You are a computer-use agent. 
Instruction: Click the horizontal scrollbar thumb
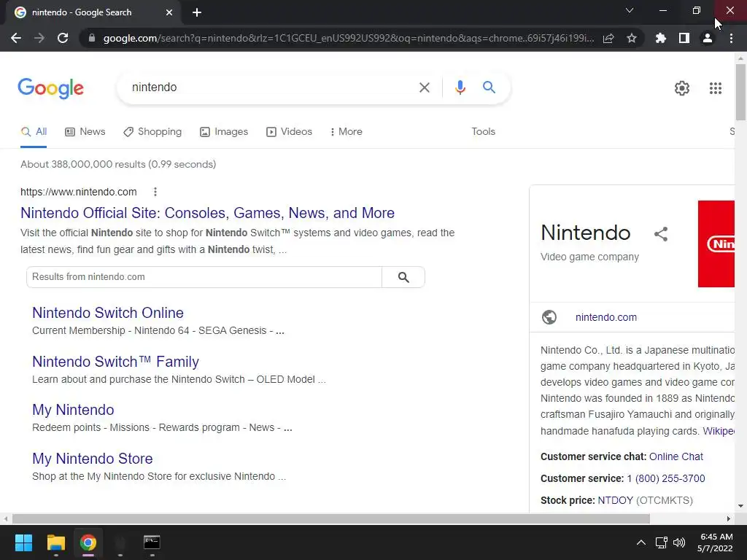tap(331, 518)
